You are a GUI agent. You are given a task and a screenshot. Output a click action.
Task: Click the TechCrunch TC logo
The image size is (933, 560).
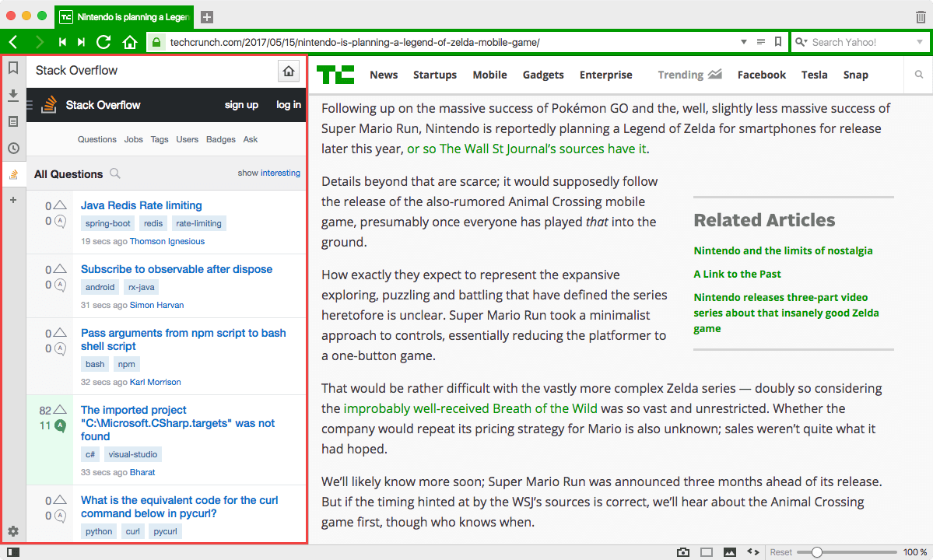point(335,75)
